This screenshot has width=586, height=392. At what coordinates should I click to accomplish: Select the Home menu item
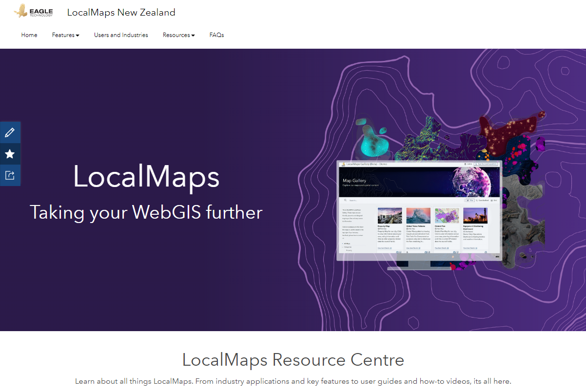(x=29, y=35)
